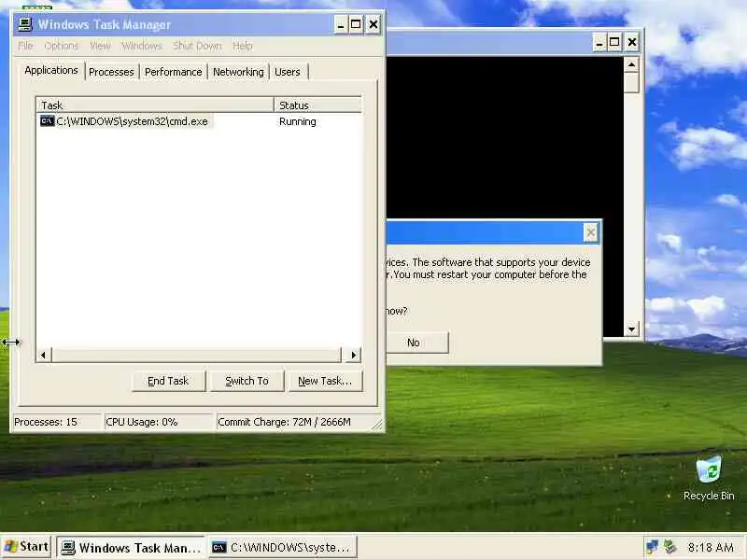
Task: Click the Task Manager title bar icon
Action: [25, 24]
